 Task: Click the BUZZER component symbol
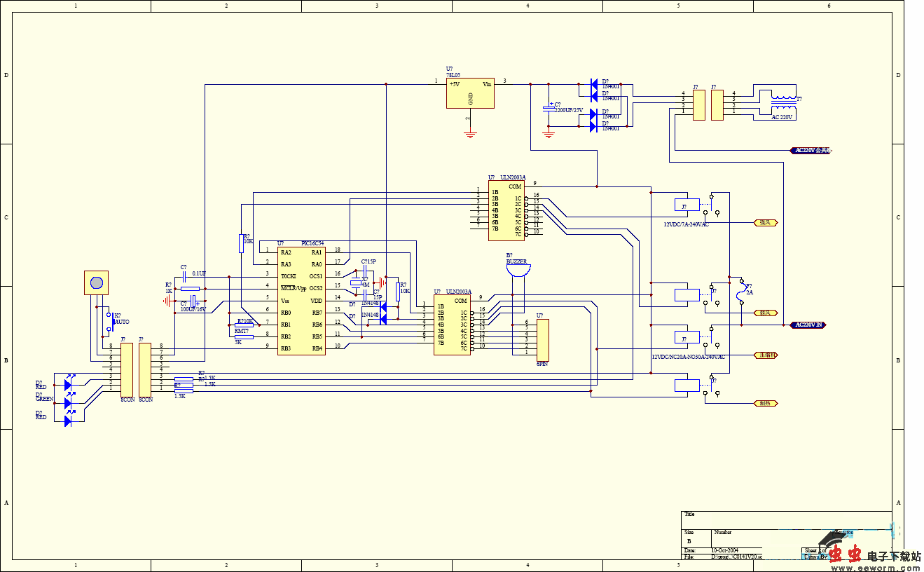[x=518, y=270]
